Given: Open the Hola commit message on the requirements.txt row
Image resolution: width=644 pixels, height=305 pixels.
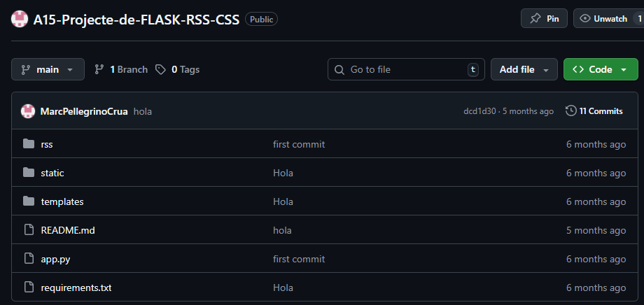Looking at the screenshot, I should point(283,288).
